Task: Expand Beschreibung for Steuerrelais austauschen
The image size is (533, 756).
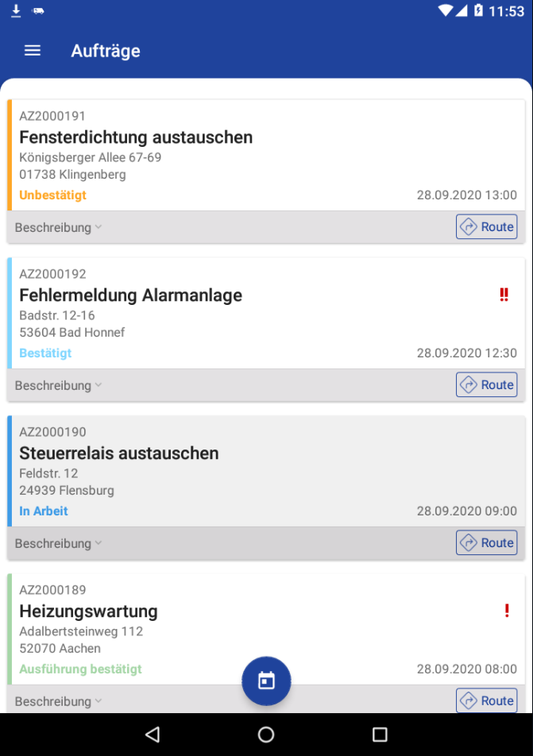Action: click(x=58, y=543)
